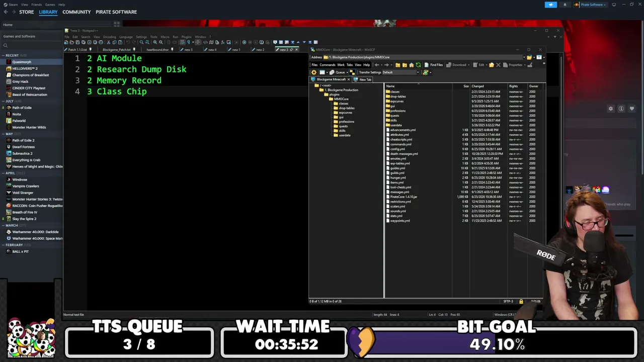Open the Notepad++ Macro menu
644x362 pixels.
[x=165, y=37]
